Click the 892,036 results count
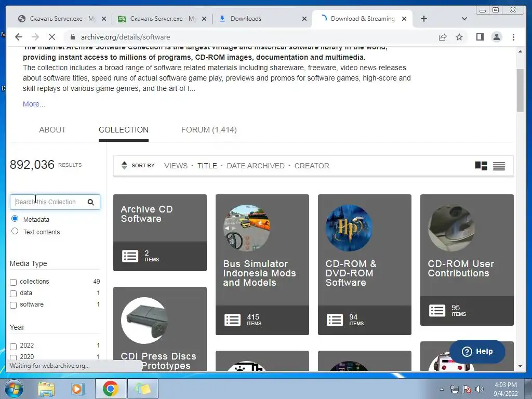Viewport: 532px width, 399px height. point(32,165)
